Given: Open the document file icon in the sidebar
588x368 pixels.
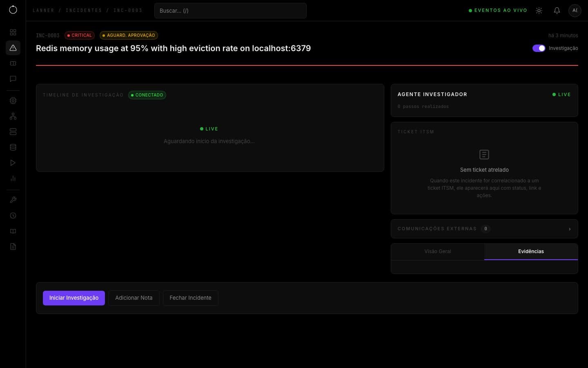Looking at the screenshot, I should pos(13,247).
